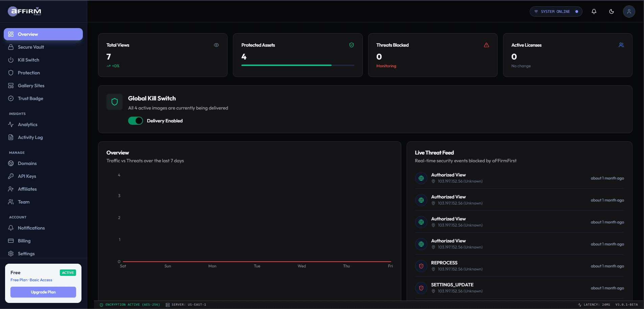Click the shield icon on Protected Assets card
Screen dimensions: 644x309
tap(352, 45)
